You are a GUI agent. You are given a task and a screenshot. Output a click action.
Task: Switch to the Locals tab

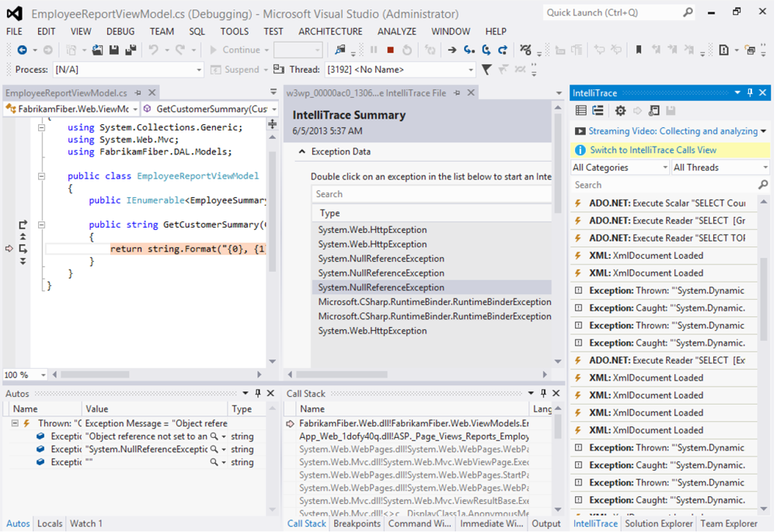50,523
